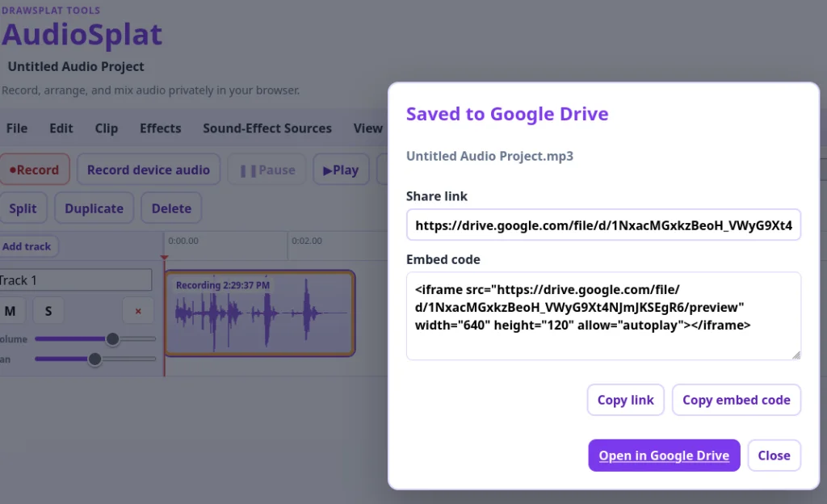The height and width of the screenshot is (504, 827).
Task: Select the Recording 2:29:37 PM clip
Action: (259, 313)
